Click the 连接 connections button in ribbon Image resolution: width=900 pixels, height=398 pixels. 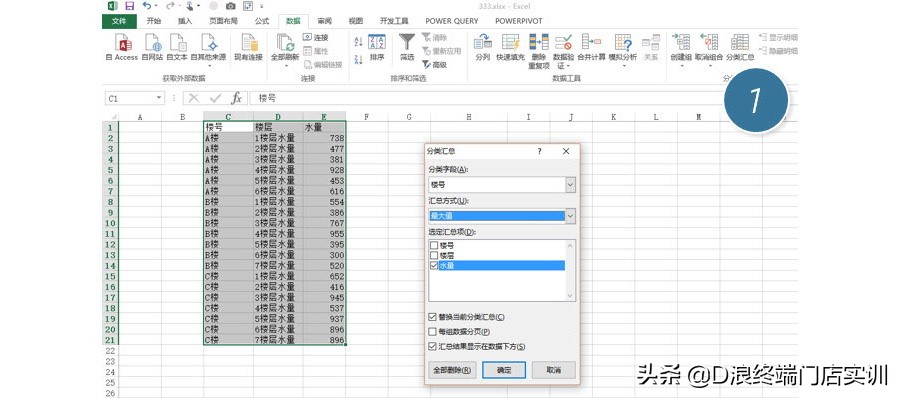[316, 37]
